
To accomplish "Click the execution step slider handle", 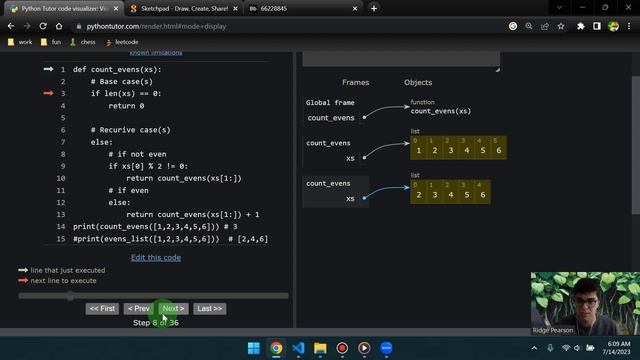I will click(x=71, y=296).
